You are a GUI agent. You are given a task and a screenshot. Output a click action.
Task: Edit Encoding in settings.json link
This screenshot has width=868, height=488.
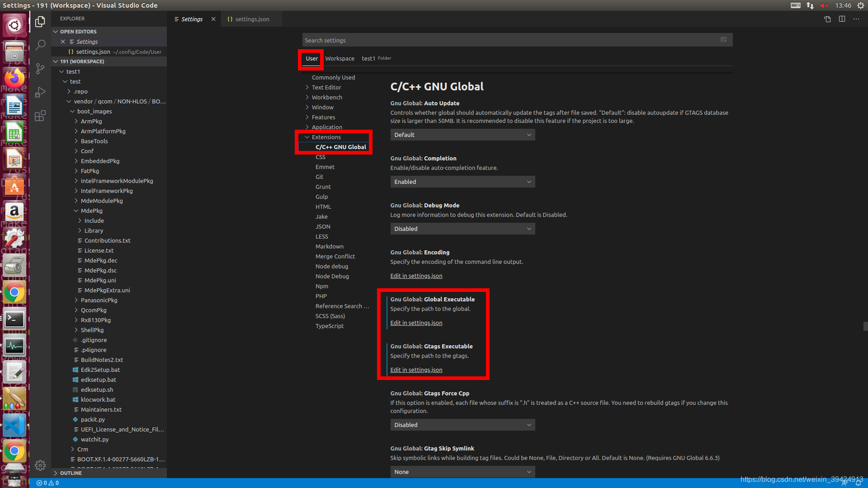[416, 276]
